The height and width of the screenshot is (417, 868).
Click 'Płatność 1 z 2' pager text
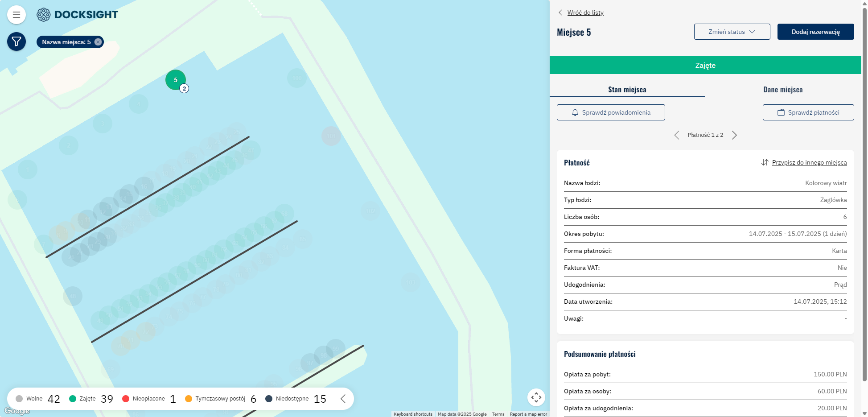click(705, 135)
